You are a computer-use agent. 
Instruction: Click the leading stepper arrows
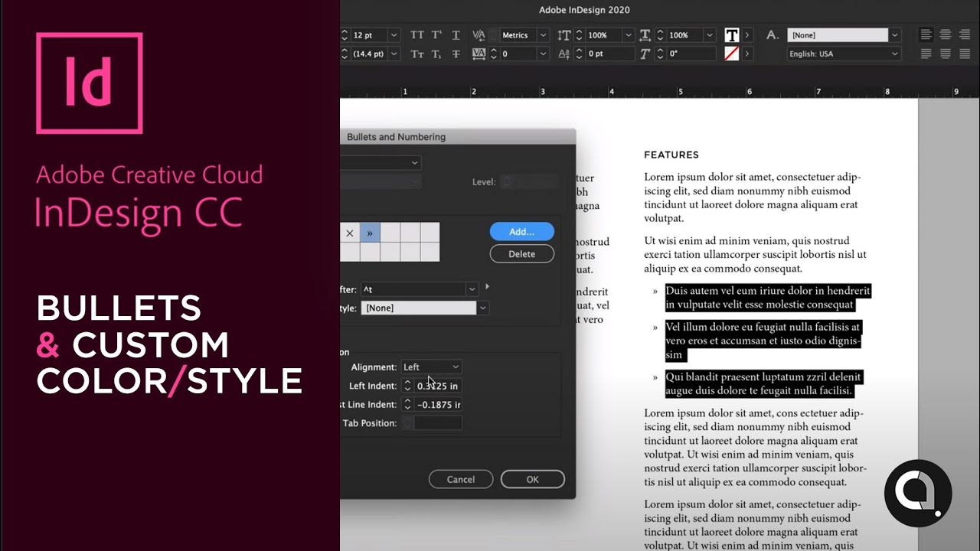point(345,54)
